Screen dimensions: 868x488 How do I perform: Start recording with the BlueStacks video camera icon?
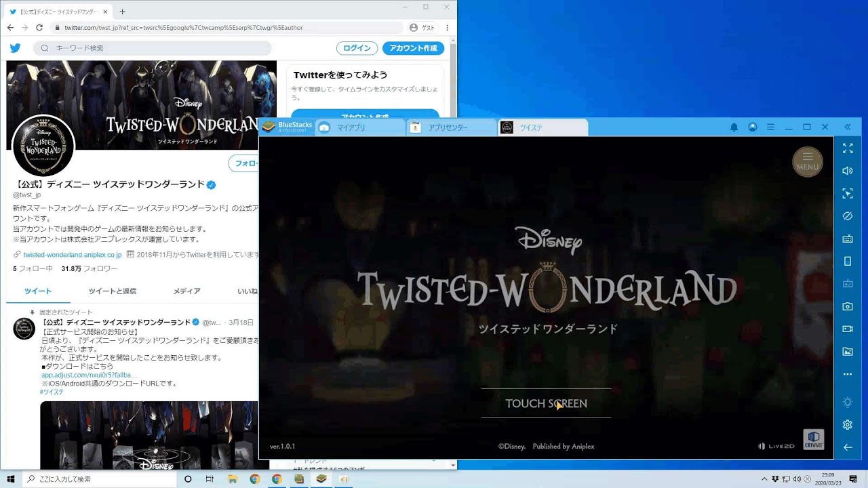(847, 329)
